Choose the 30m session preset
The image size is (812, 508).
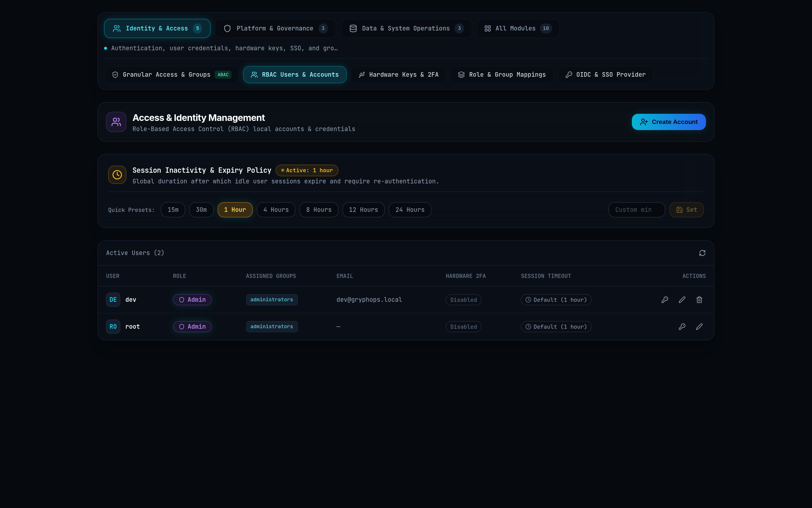[201, 210]
